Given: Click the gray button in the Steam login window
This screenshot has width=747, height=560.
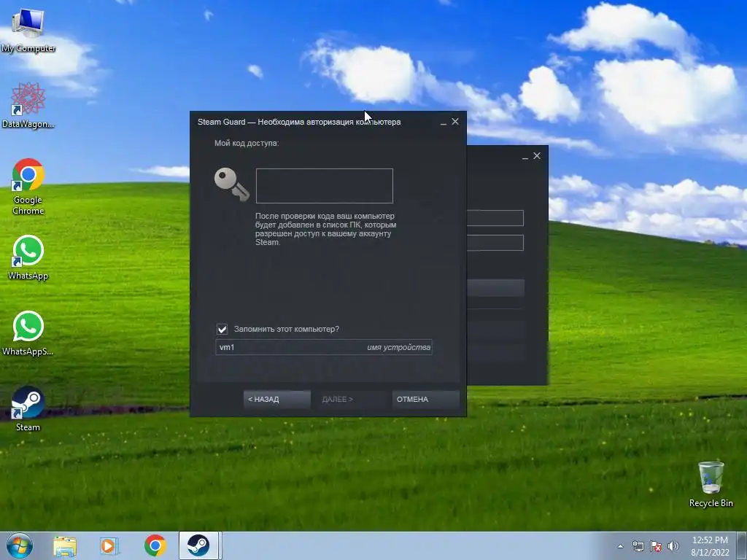Looking at the screenshot, I should 495,288.
